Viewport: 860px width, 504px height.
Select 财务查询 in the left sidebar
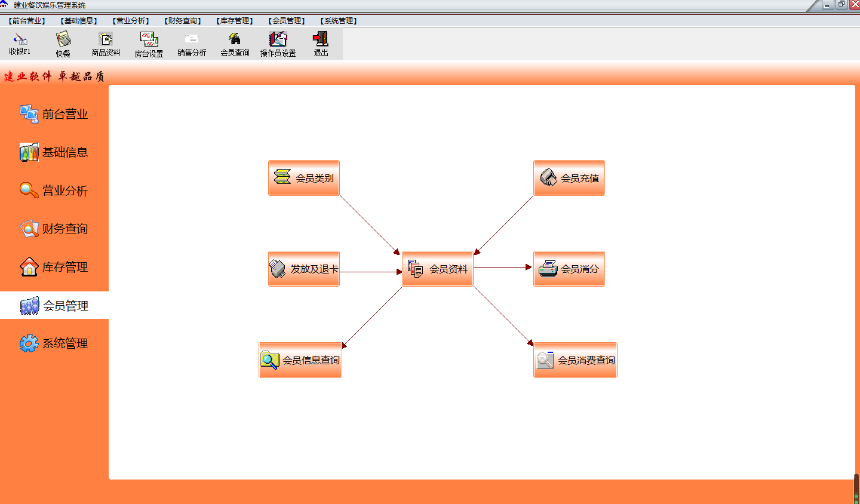coord(54,229)
